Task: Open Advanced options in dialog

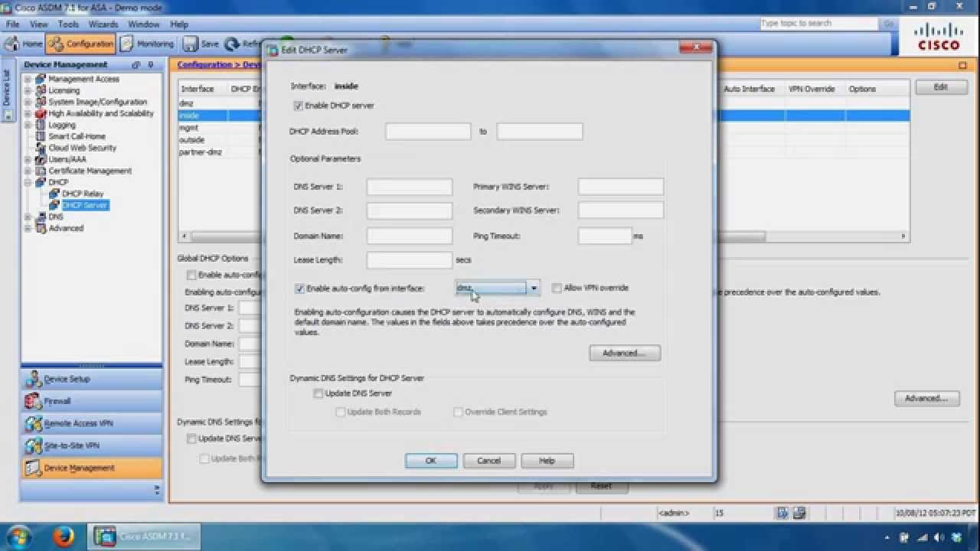Action: [x=625, y=353]
